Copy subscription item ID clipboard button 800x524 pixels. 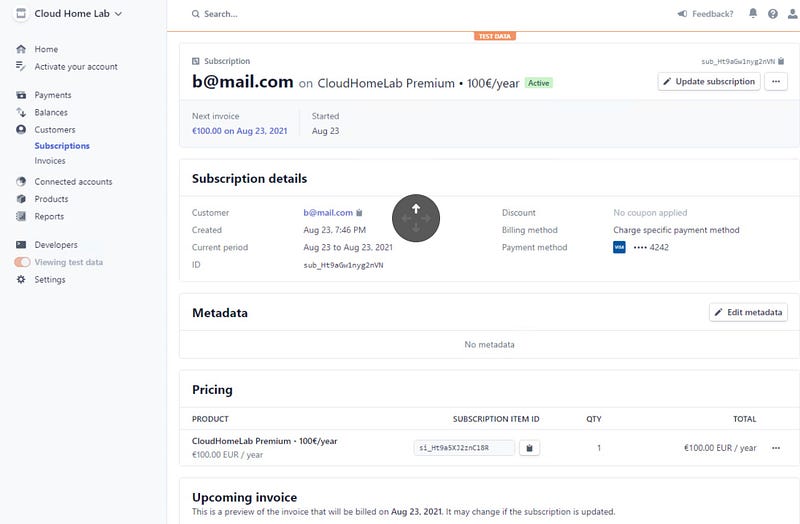pyautogui.click(x=530, y=448)
